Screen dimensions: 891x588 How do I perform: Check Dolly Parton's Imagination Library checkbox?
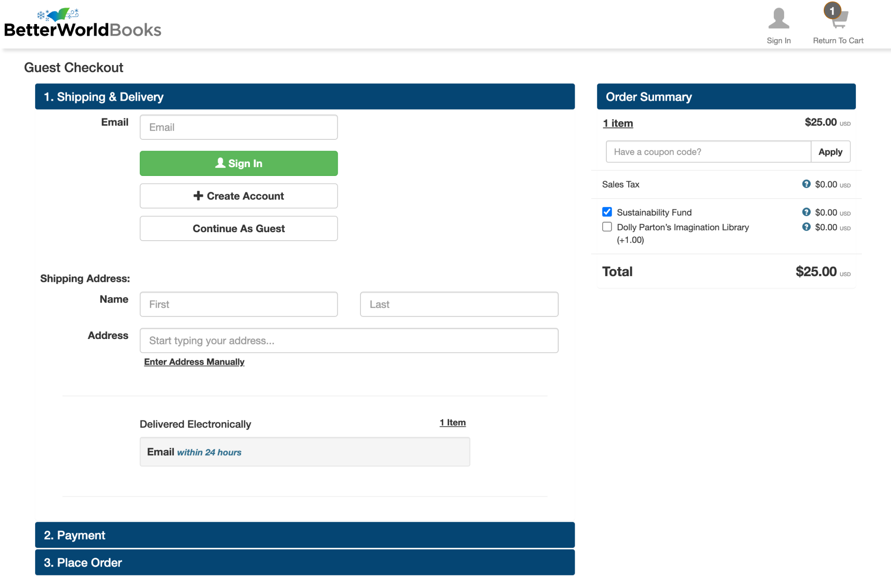click(x=607, y=227)
